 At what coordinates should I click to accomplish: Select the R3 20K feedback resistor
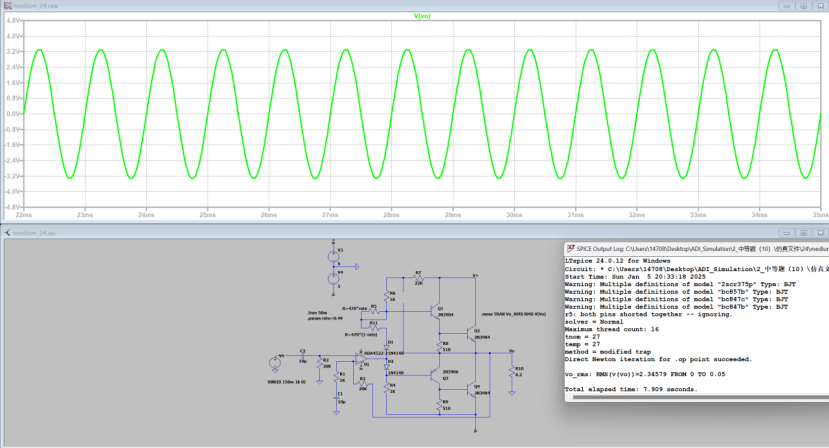coord(363,383)
